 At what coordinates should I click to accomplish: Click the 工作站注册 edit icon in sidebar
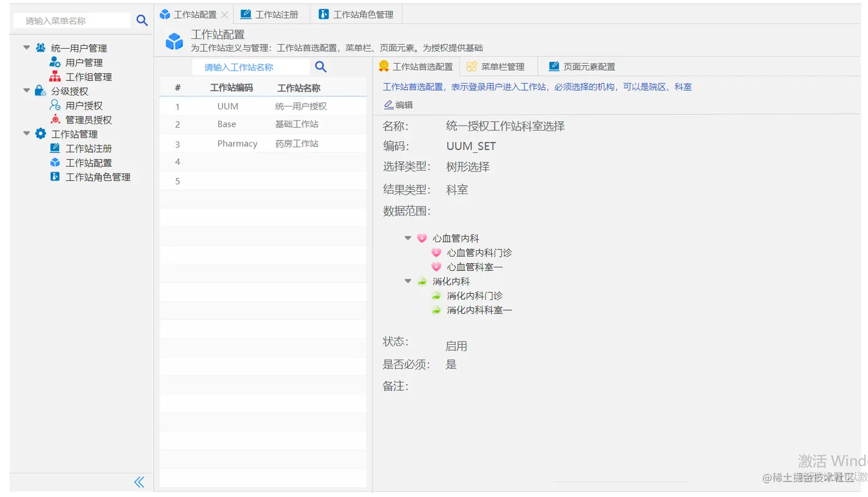coord(55,148)
